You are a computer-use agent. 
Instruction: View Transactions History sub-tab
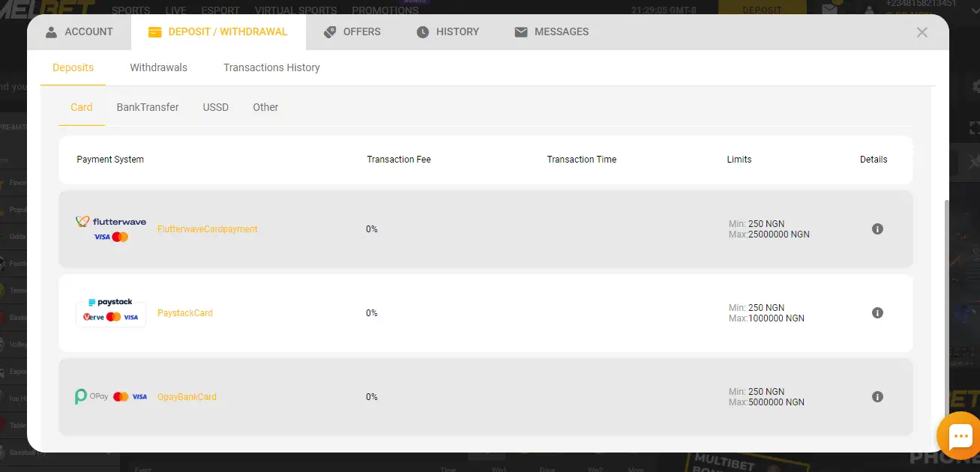point(271,67)
